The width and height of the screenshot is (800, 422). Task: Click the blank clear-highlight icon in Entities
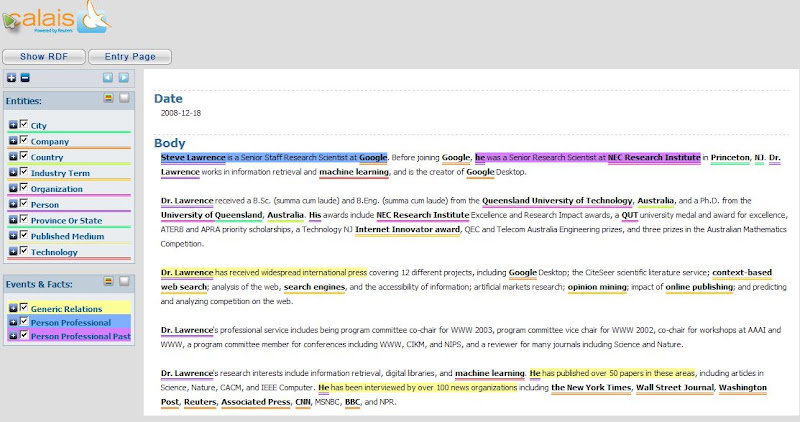[124, 97]
